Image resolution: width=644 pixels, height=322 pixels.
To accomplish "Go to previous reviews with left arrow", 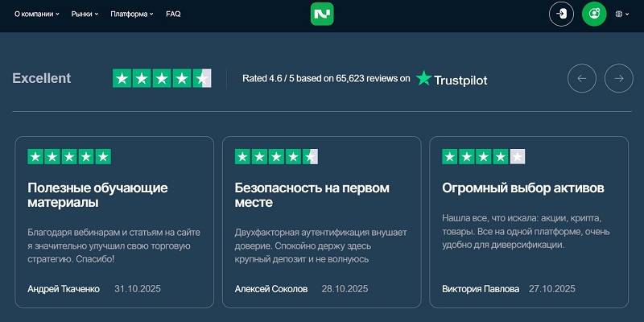I will point(582,78).
